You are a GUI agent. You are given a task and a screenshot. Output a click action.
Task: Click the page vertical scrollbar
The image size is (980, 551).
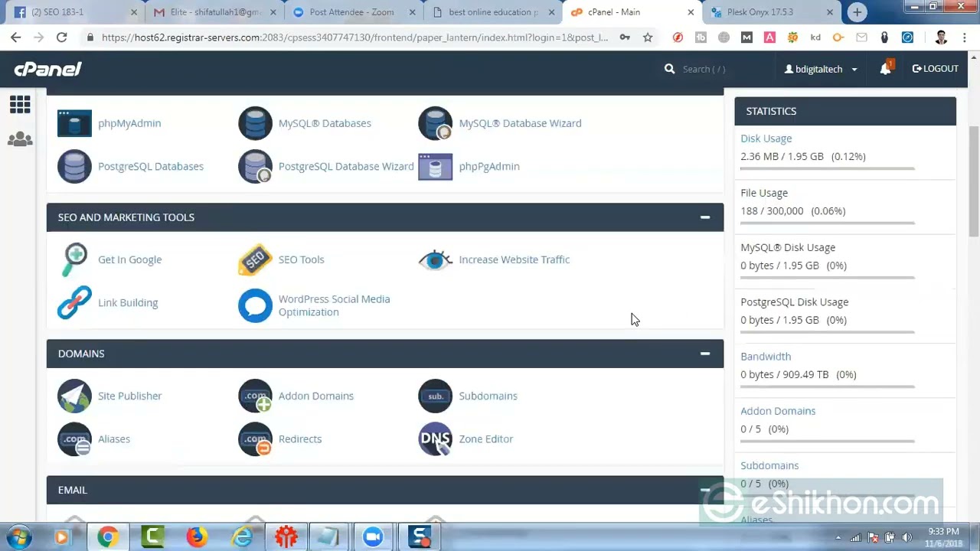(973, 182)
